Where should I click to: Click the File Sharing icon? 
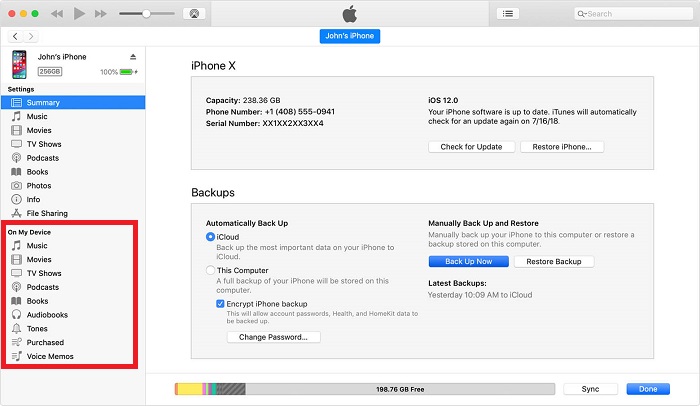[16, 213]
